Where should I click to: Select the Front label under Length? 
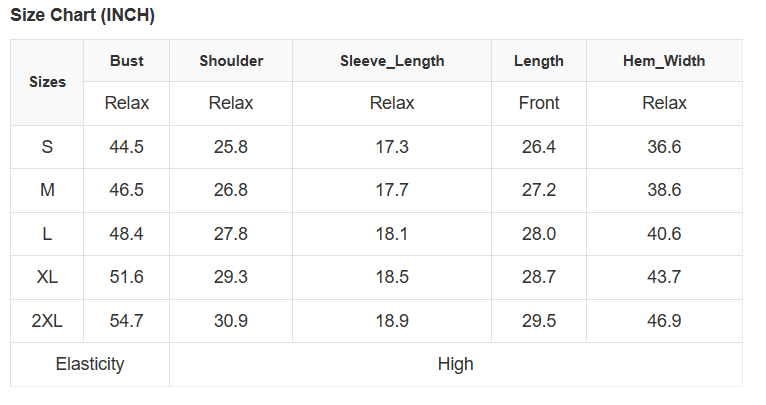coord(539,103)
